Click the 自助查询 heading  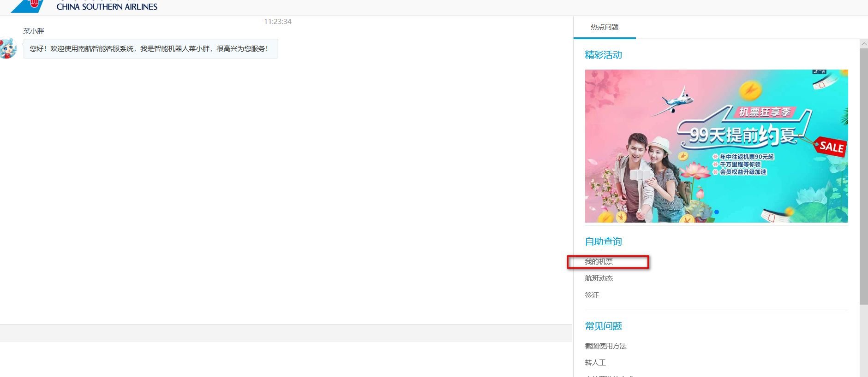(604, 242)
